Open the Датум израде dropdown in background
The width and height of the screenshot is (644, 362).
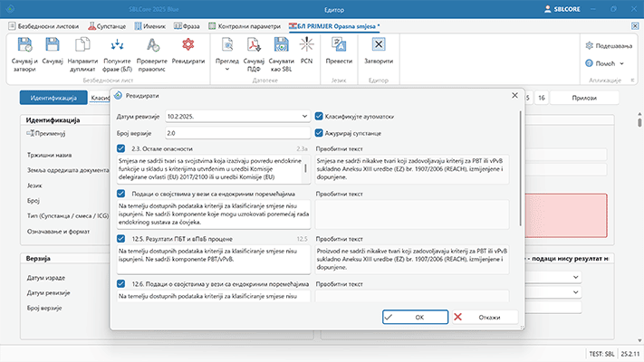576,277
